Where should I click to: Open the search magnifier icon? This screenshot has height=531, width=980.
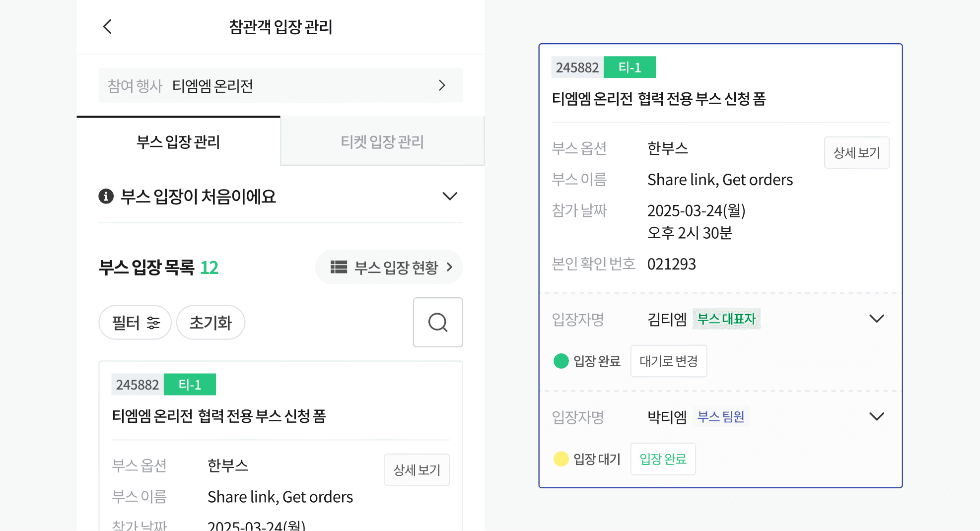438,322
